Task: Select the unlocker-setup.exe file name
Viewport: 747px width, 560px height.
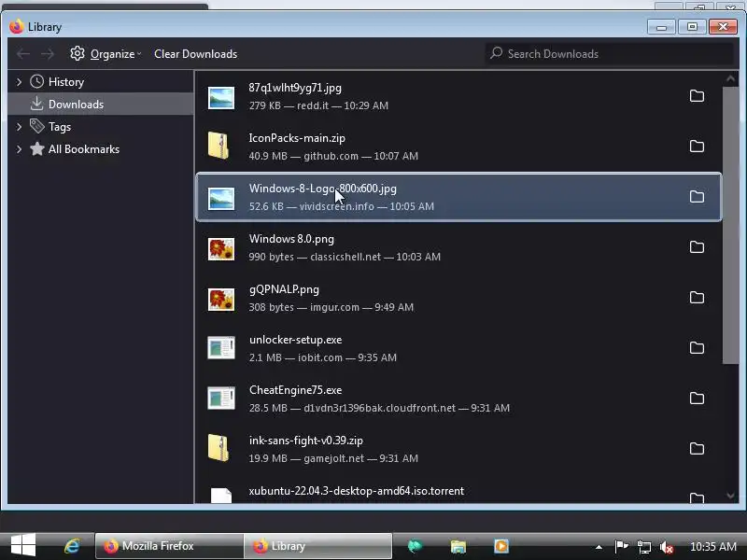Action: point(295,340)
